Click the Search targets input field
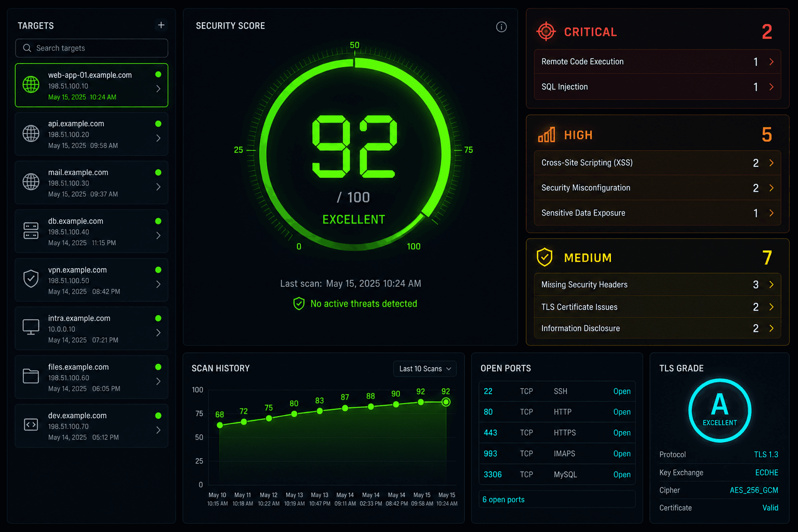Image resolution: width=798 pixels, height=532 pixels. pos(91,48)
